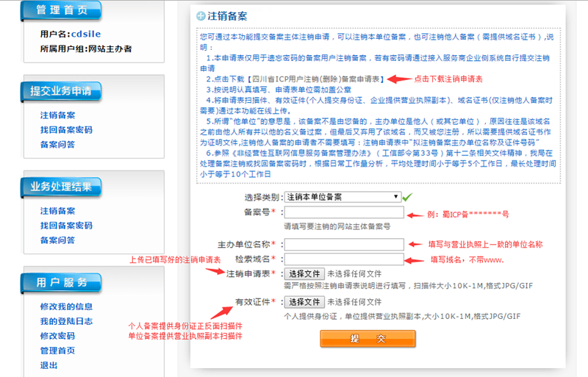The image size is (588, 377).
Task: Open 找回备案密码 under 提交业务申请
Action: 66,130
